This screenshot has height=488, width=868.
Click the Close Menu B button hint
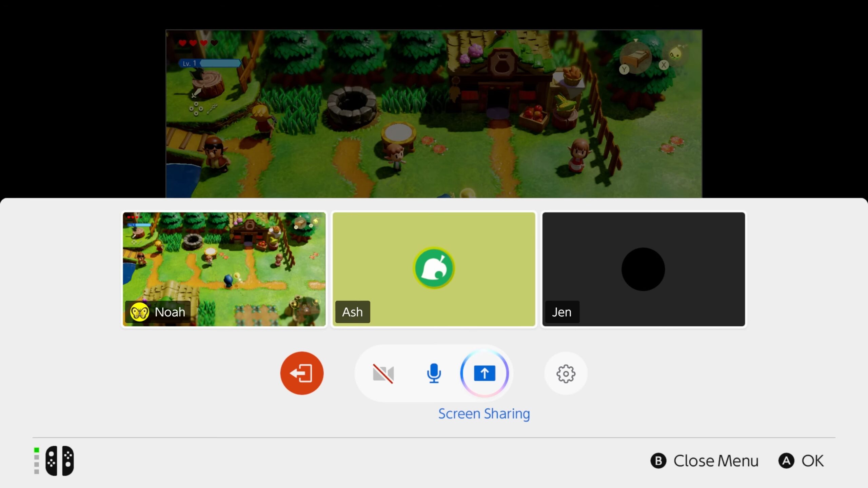pos(704,461)
